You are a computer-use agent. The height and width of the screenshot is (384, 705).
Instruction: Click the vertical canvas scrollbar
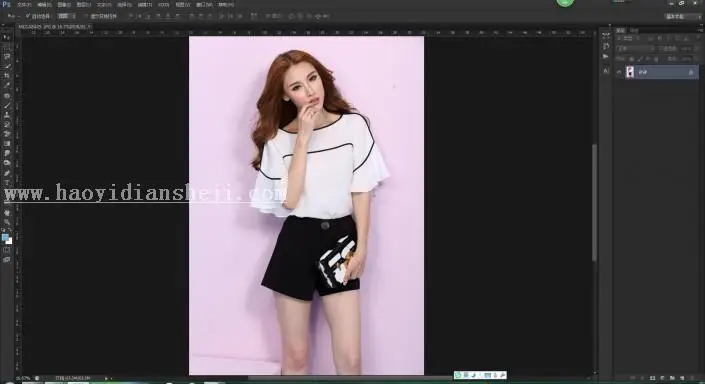(595, 202)
